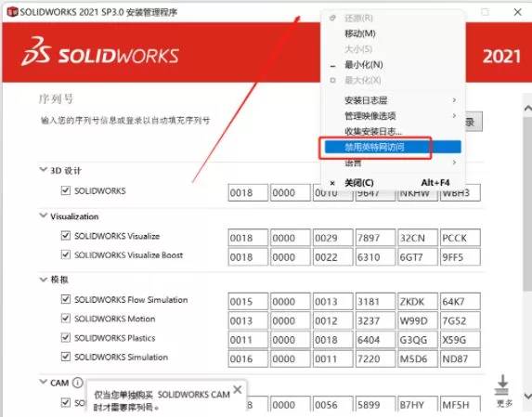
Task: Click the SOLIDWORKS app icon in title bar
Action: click(12, 12)
